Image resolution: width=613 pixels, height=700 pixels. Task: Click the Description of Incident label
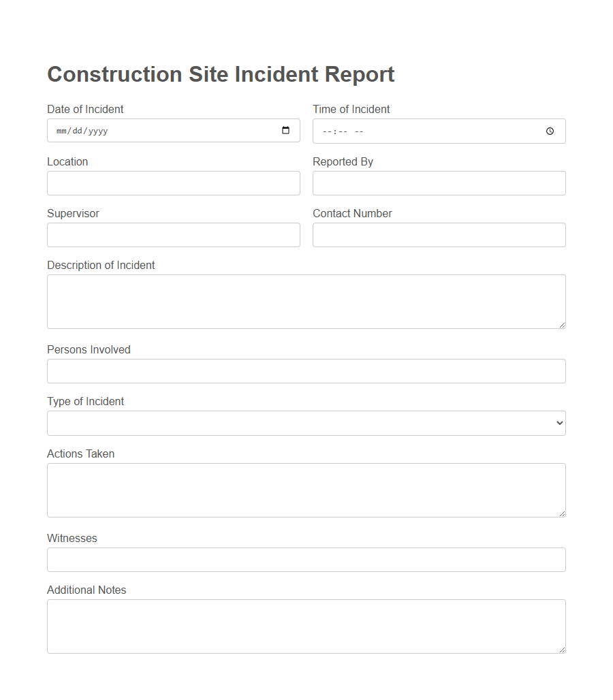tap(100, 265)
